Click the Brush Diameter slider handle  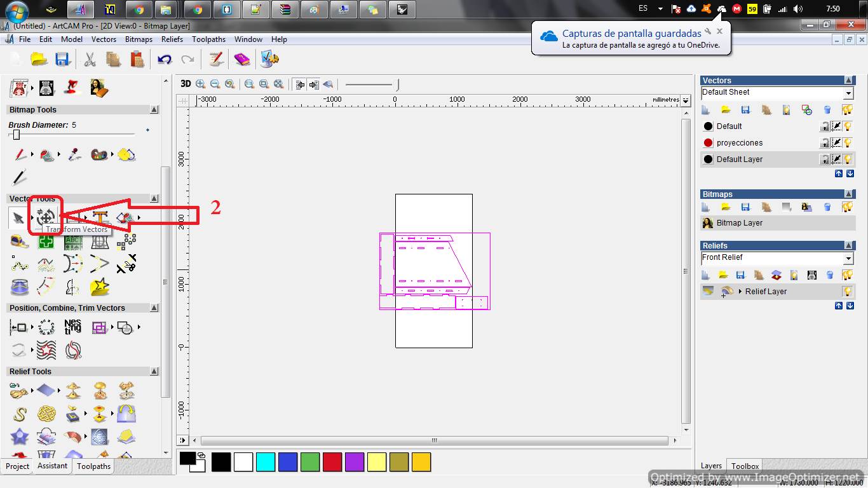[17, 135]
